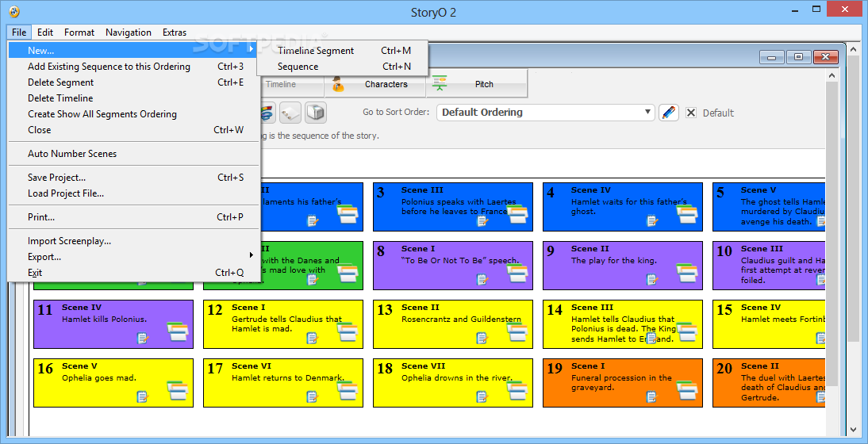Image resolution: width=868 pixels, height=444 pixels.
Task: Click the File menu title
Action: (x=19, y=32)
